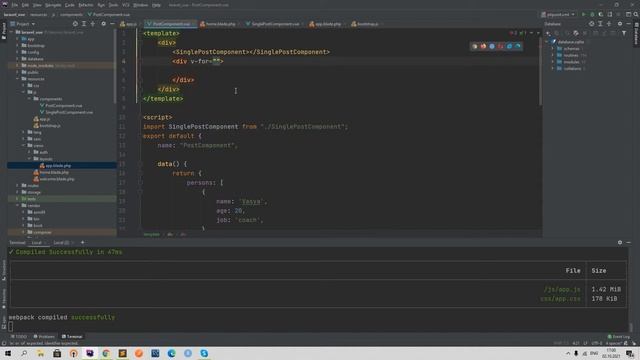The height and width of the screenshot is (360, 640).
Task: Switch to the PostComponent.vue editor tab
Action: pyautogui.click(x=171, y=24)
